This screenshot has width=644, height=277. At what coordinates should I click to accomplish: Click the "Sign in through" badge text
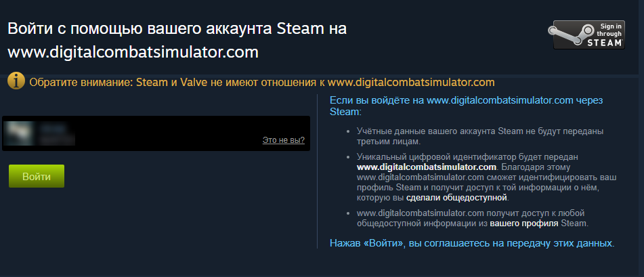(x=609, y=30)
